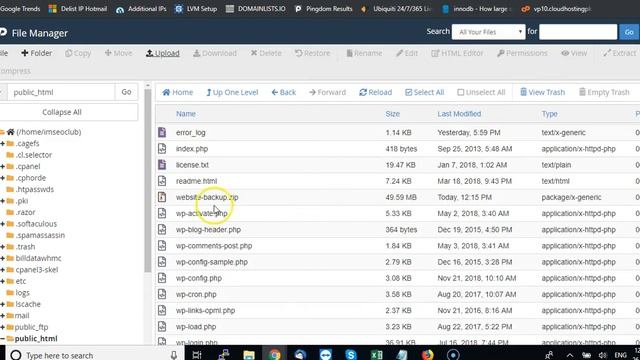The width and height of the screenshot is (640, 360).
Task: Open the All Your Files search dropdown
Action: [x=489, y=32]
